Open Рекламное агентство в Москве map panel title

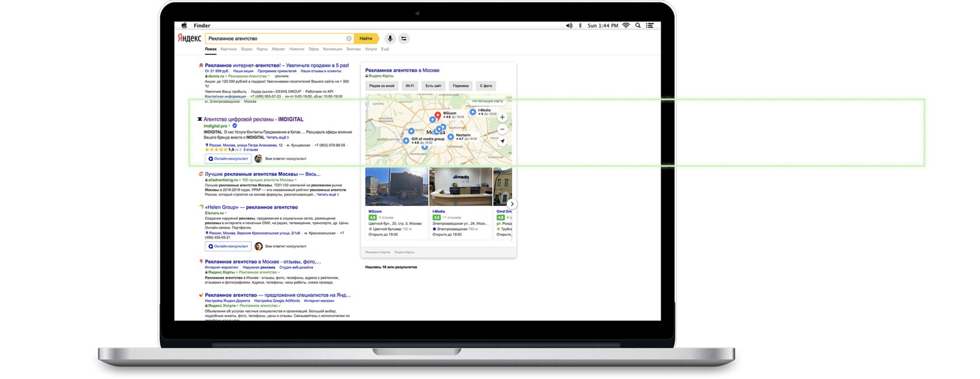pos(402,70)
